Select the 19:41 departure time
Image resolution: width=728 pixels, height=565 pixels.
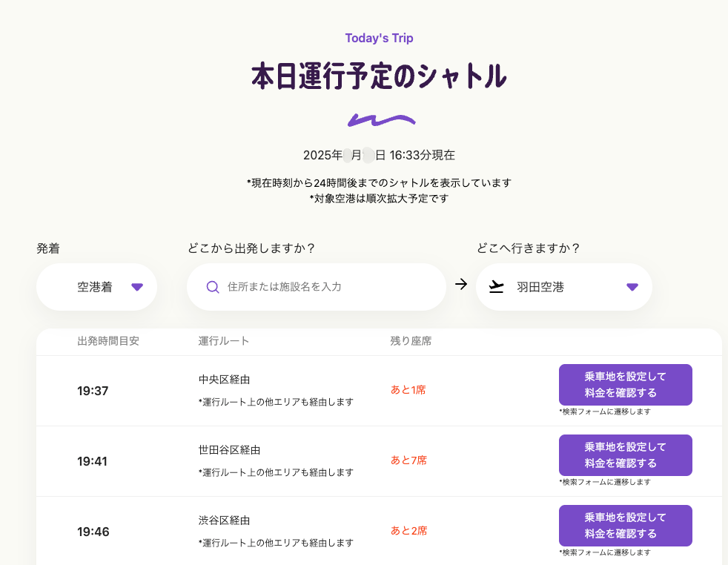93,461
